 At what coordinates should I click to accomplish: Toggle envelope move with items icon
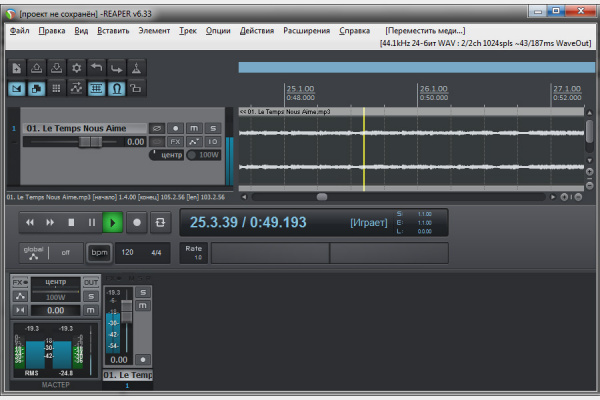pyautogui.click(x=76, y=89)
